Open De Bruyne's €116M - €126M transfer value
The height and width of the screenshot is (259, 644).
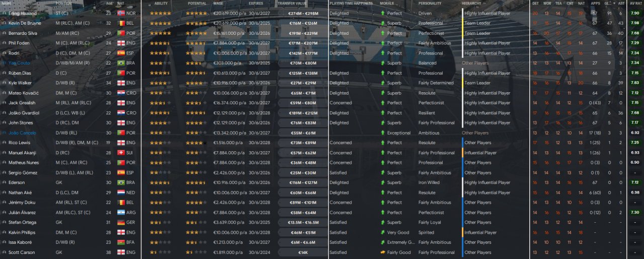[303, 23]
